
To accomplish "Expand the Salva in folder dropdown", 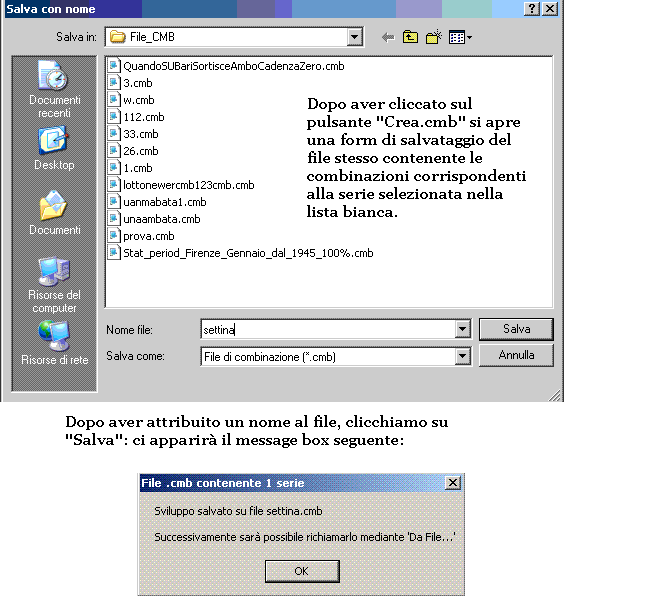I will click(x=354, y=38).
